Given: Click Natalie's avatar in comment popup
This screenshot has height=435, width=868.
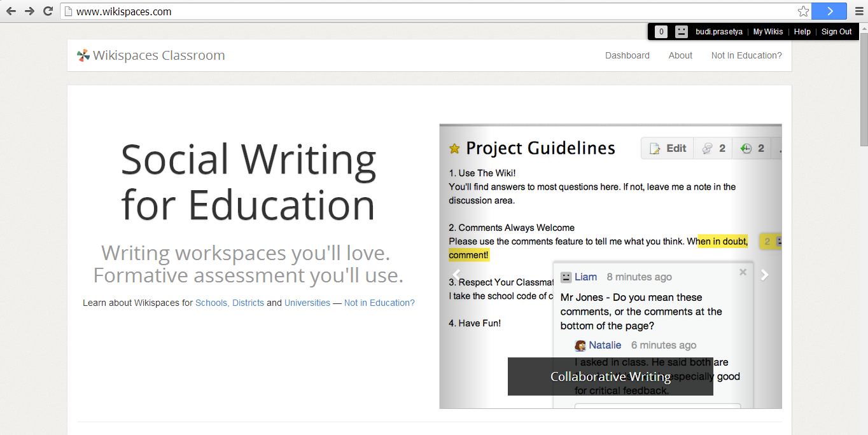Looking at the screenshot, I should 580,345.
